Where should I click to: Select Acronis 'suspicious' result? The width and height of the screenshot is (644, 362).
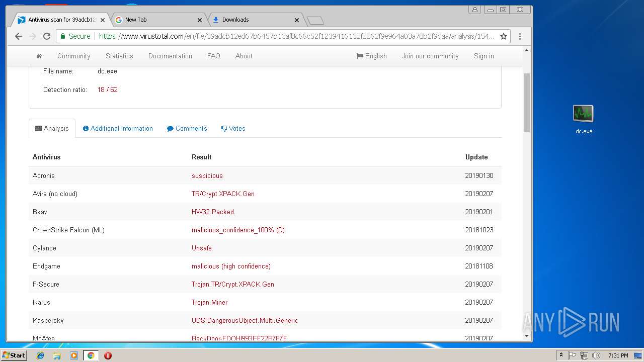(207, 176)
